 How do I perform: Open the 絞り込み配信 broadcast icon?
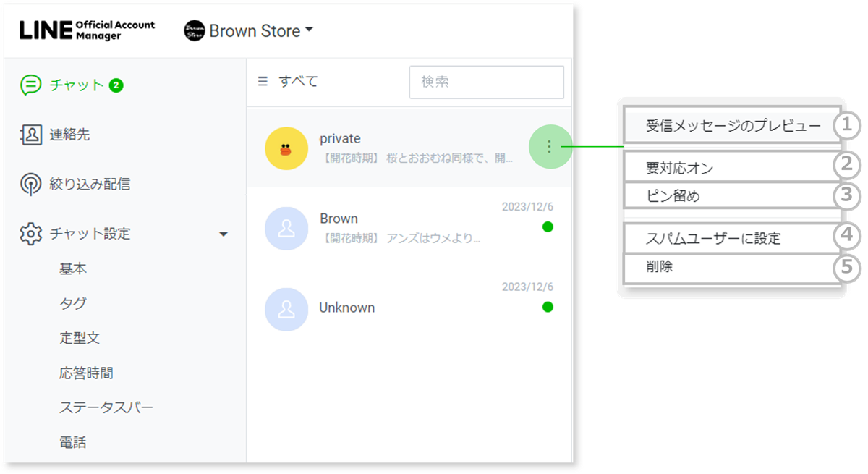coord(30,184)
